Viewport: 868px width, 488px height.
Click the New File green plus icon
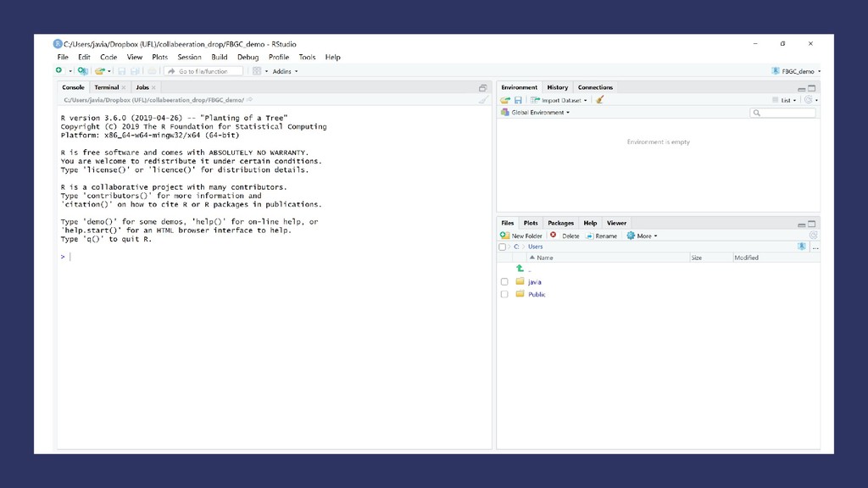click(58, 71)
